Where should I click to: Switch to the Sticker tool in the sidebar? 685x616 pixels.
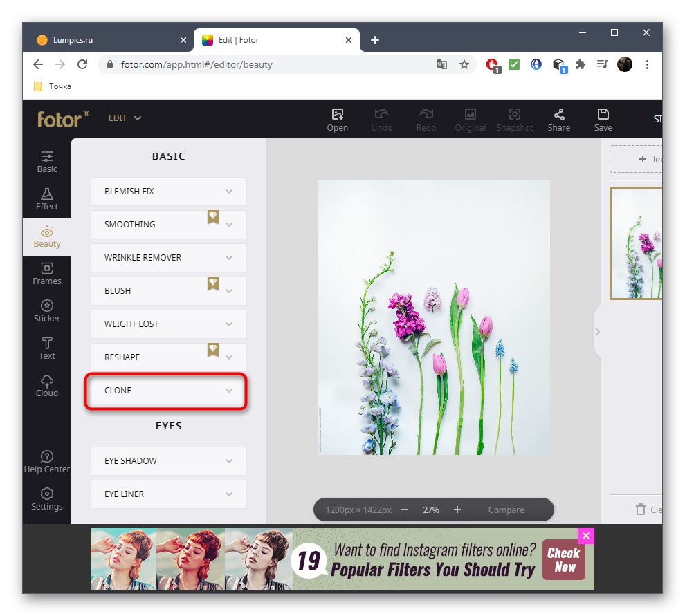[x=46, y=309]
